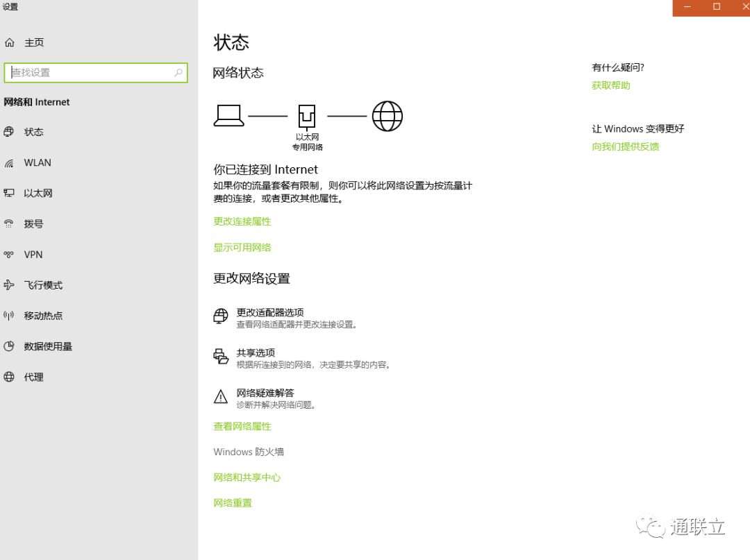Focus the 查找设置 search field

96,73
